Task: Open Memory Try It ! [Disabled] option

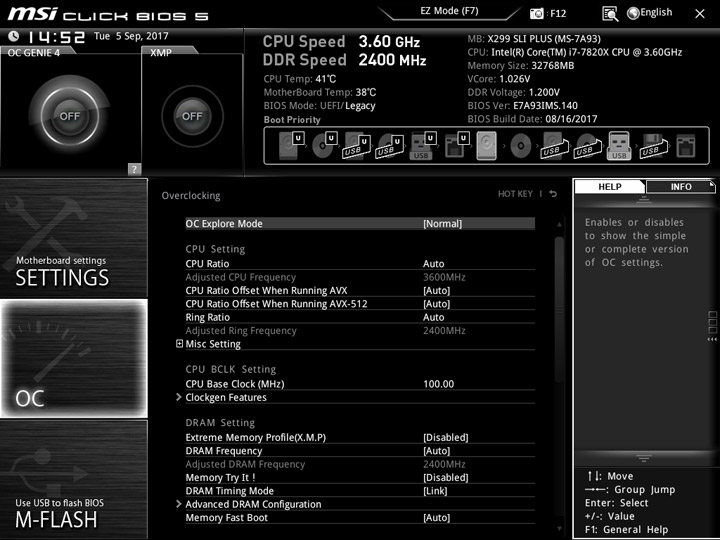Action: [360, 478]
